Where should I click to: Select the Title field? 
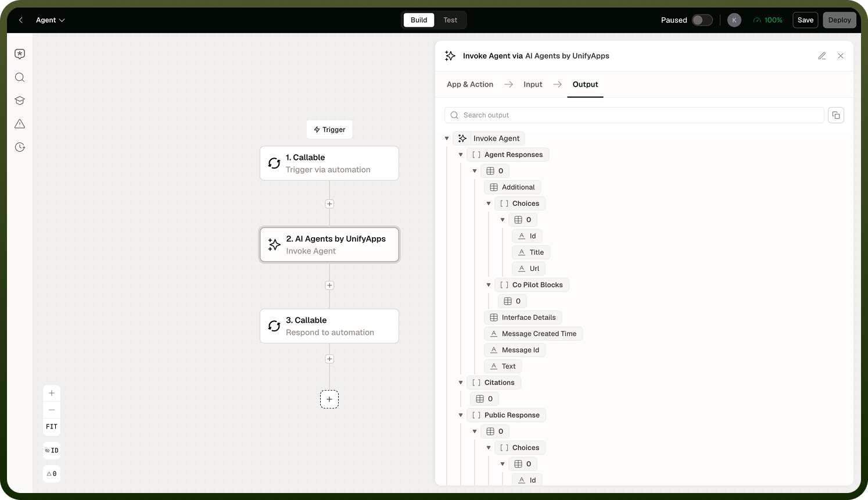[x=531, y=252]
